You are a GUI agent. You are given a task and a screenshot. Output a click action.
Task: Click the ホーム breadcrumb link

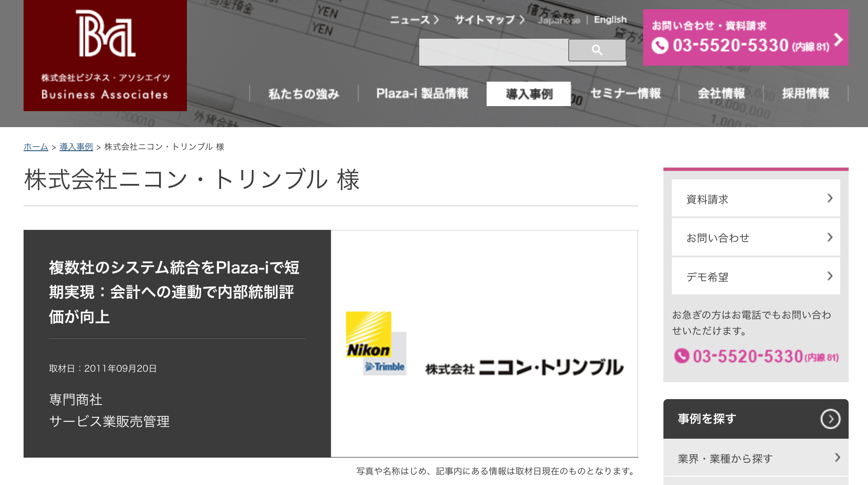click(36, 147)
